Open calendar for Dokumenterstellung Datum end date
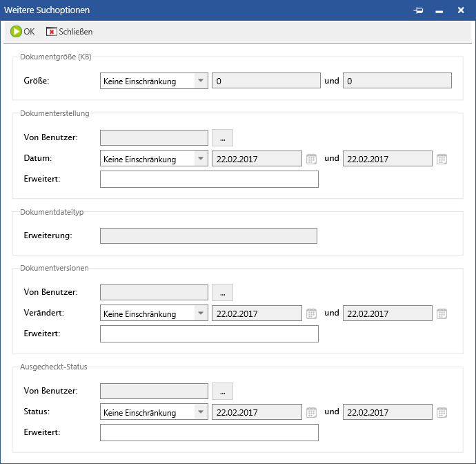476x464 pixels. pyautogui.click(x=442, y=159)
